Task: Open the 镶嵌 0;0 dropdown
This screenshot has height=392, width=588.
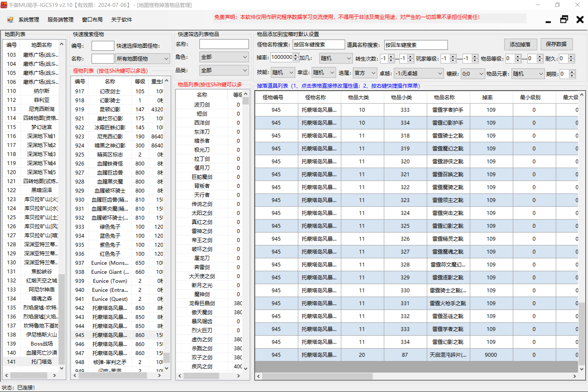Action: [473, 74]
